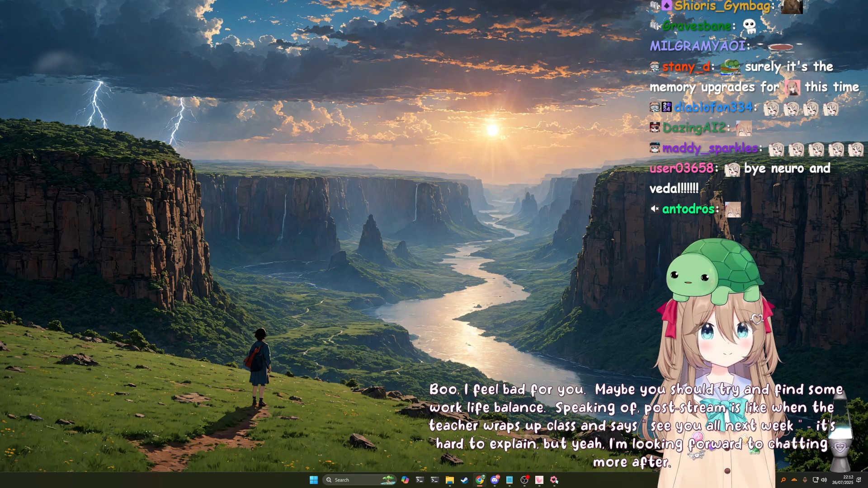Open the network status tray icon

(815, 480)
